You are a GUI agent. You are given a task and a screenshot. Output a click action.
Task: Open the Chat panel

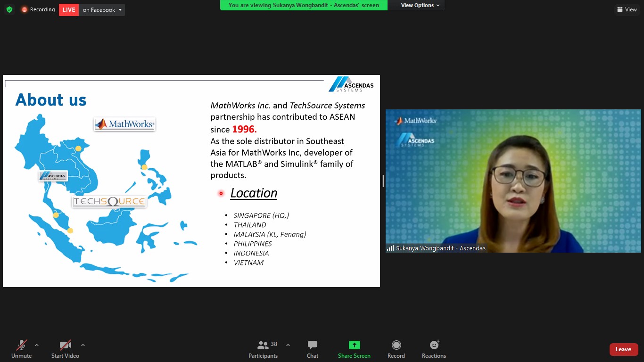[313, 349]
